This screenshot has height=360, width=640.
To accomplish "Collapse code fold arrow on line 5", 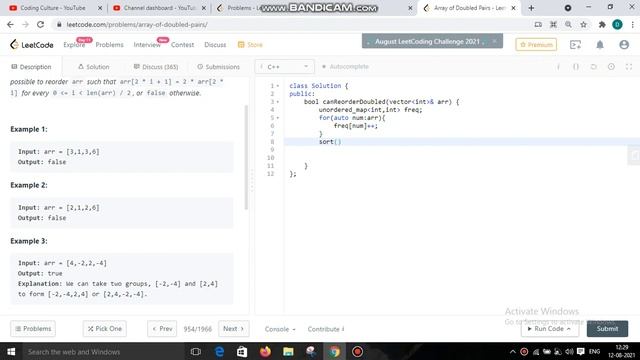I will point(278,118).
